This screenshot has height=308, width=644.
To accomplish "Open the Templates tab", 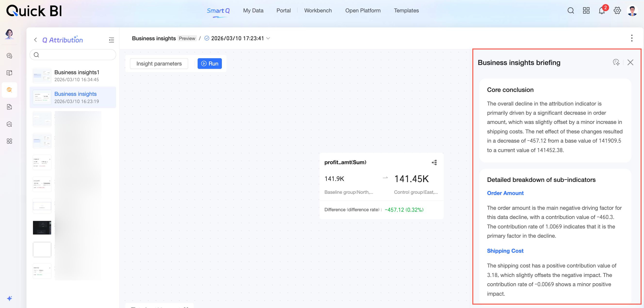I will pyautogui.click(x=406, y=10).
